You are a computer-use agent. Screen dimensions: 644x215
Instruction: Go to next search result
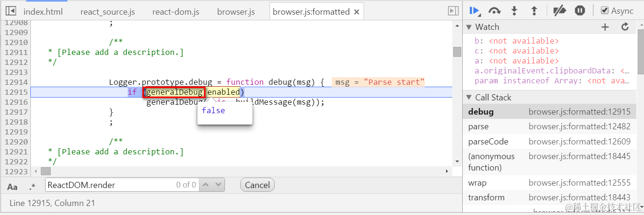click(x=219, y=185)
